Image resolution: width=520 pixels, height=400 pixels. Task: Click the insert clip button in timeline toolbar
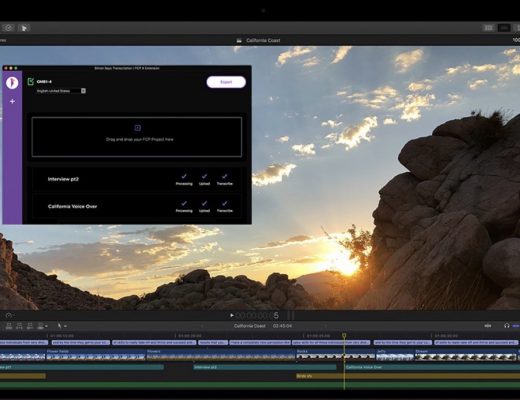pyautogui.click(x=19, y=326)
